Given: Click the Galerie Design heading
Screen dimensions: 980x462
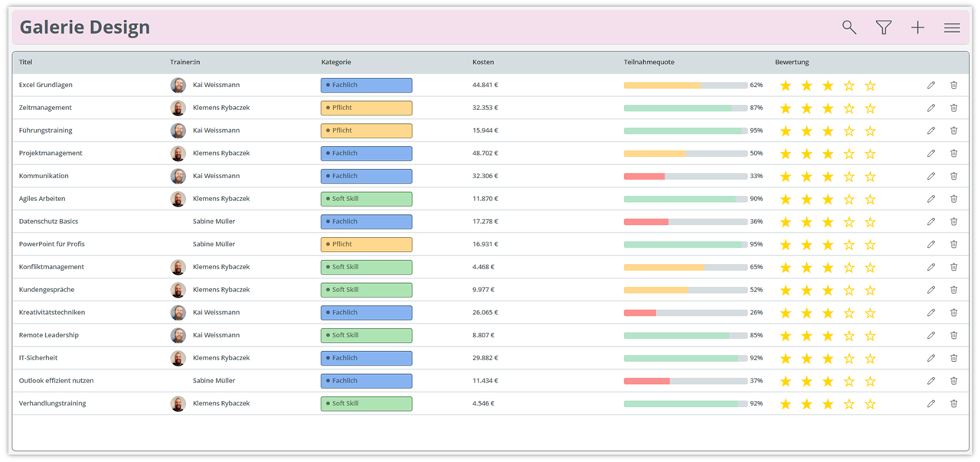Looking at the screenshot, I should point(85,28).
